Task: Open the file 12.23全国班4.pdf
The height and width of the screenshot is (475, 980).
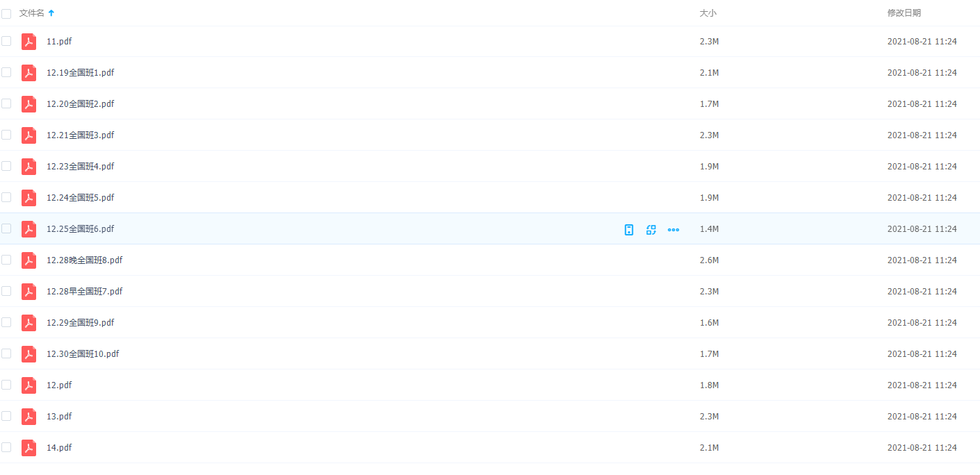Action: (80, 167)
